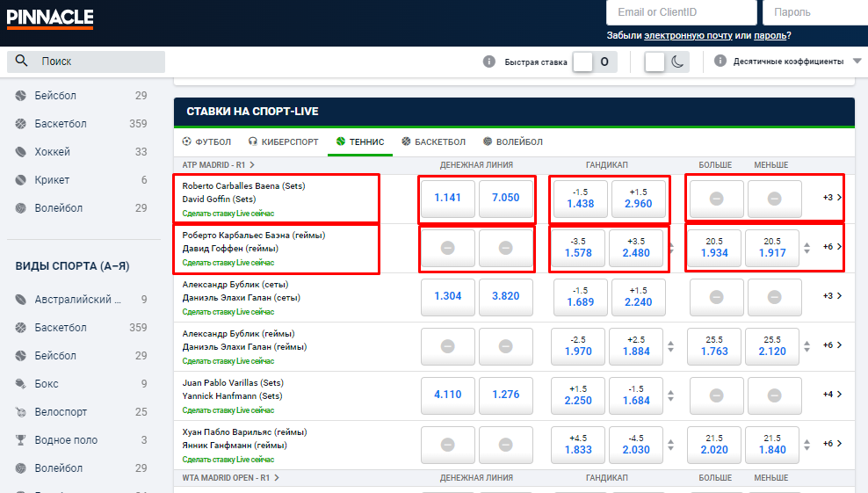The image size is (868, 493).
Task: Select handicap -3.5 at 1.578
Action: point(578,248)
